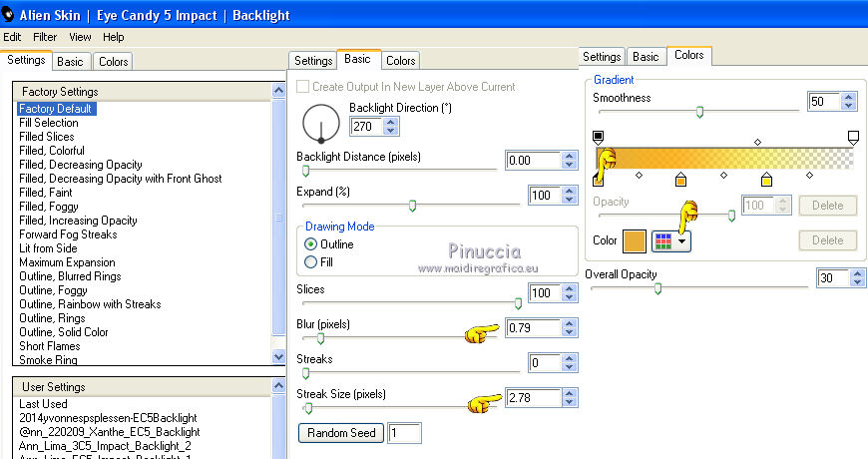Open the Help menu
Image resolution: width=868 pixels, height=459 pixels.
[x=113, y=37]
